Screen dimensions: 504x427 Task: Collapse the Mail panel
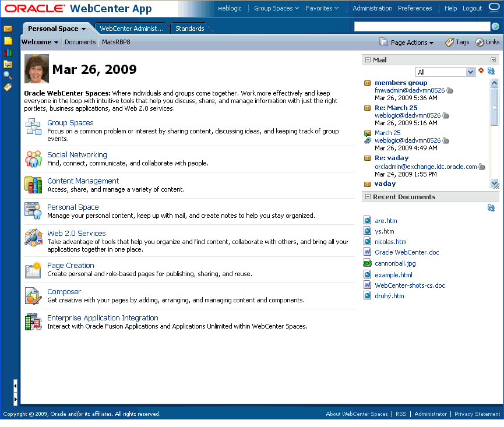(x=368, y=60)
